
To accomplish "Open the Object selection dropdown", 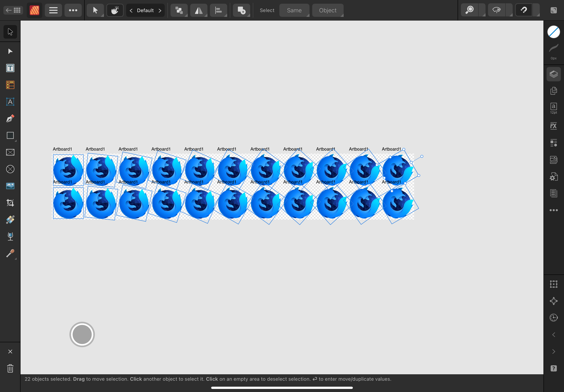I will pyautogui.click(x=328, y=10).
